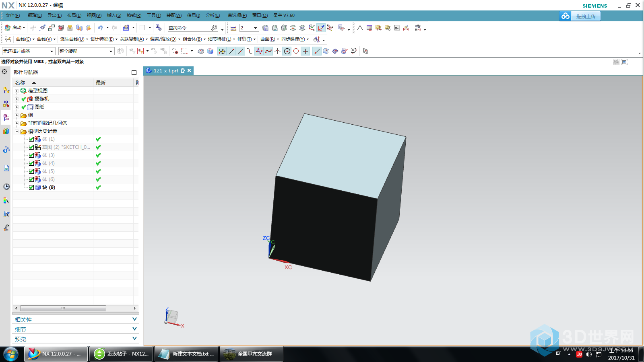This screenshot has height=362, width=644.
Task: Click the navigator horizontal scrollbar thumb
Action: pos(63,308)
